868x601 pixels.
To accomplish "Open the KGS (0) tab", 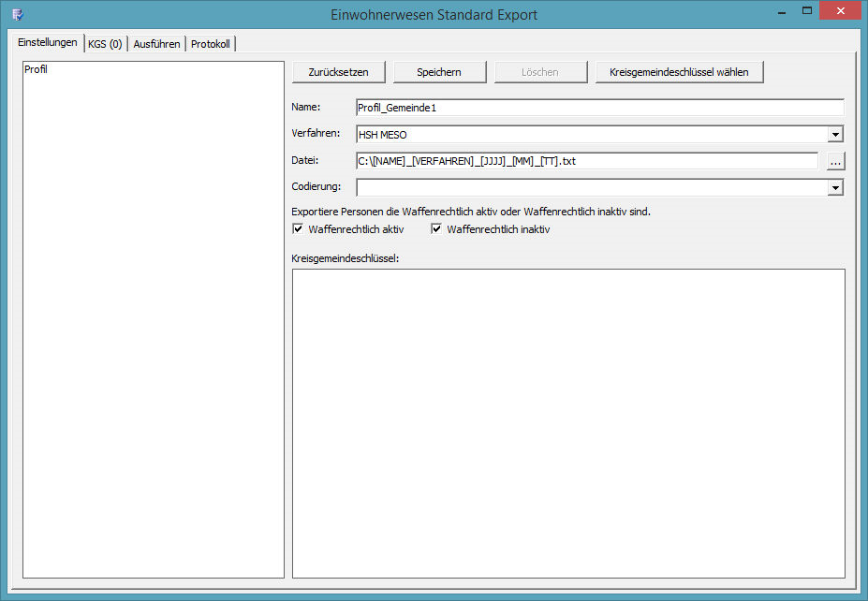I will (x=105, y=44).
